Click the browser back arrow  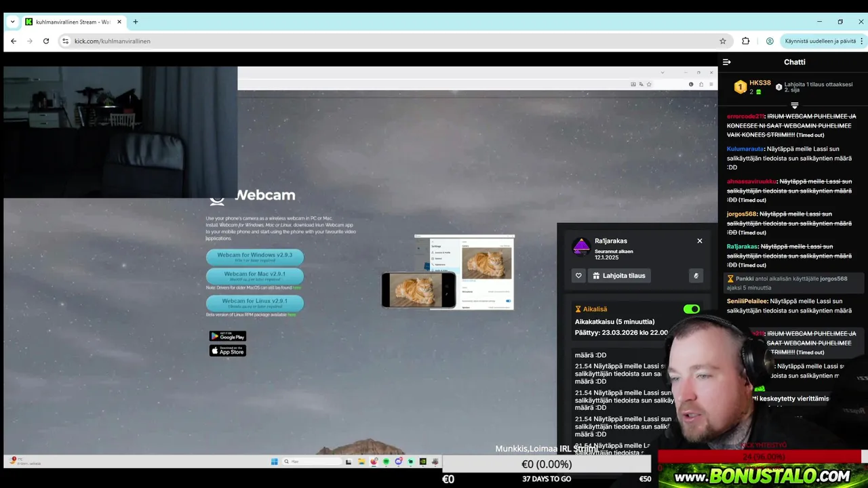coord(14,41)
